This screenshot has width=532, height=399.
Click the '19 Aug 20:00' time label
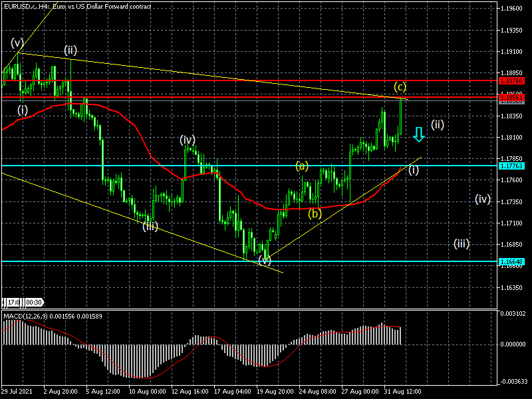tap(275, 392)
